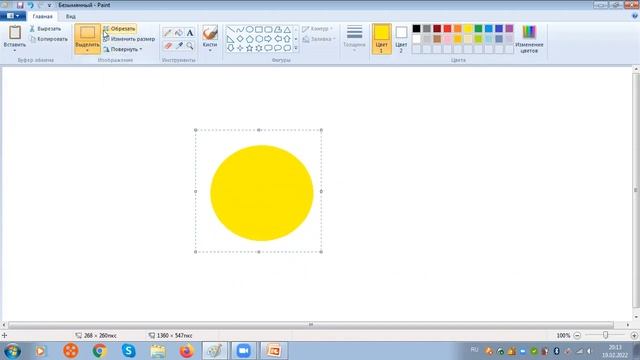The height and width of the screenshot is (360, 640).
Task: Click the zoom slider handle
Action: coord(605,335)
